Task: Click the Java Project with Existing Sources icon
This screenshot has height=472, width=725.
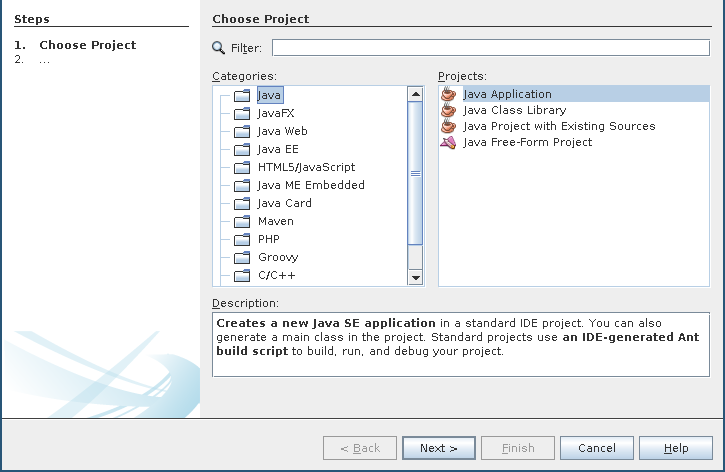Action: (x=448, y=126)
